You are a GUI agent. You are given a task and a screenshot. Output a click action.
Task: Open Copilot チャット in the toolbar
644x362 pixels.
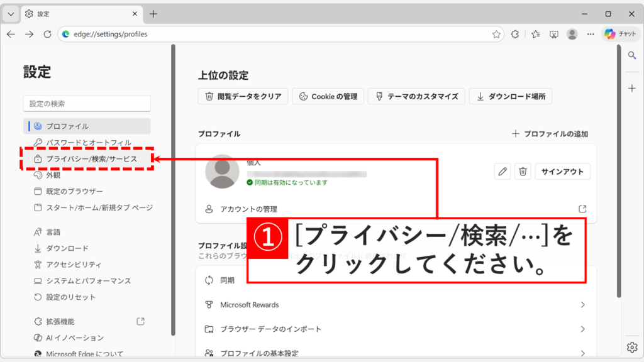(x=620, y=34)
